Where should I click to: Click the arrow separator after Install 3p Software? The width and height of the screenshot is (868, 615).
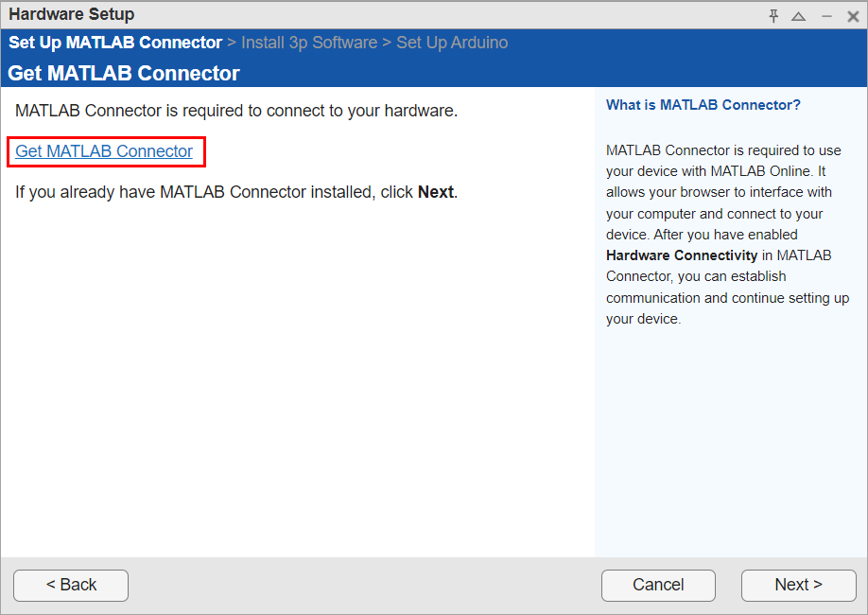click(387, 43)
